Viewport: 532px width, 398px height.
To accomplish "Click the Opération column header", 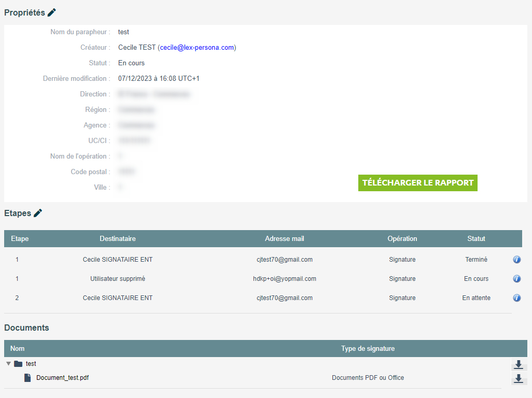I will [402, 239].
